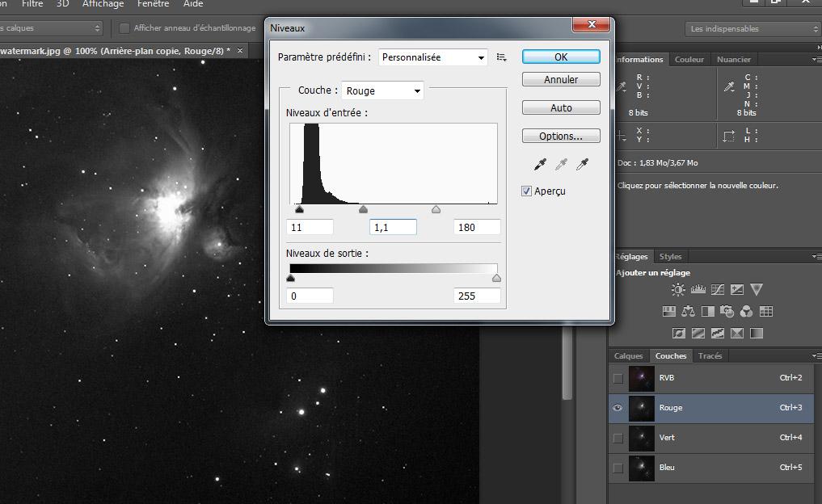
Task: Pick the gray point eyedropper
Action: (561, 165)
